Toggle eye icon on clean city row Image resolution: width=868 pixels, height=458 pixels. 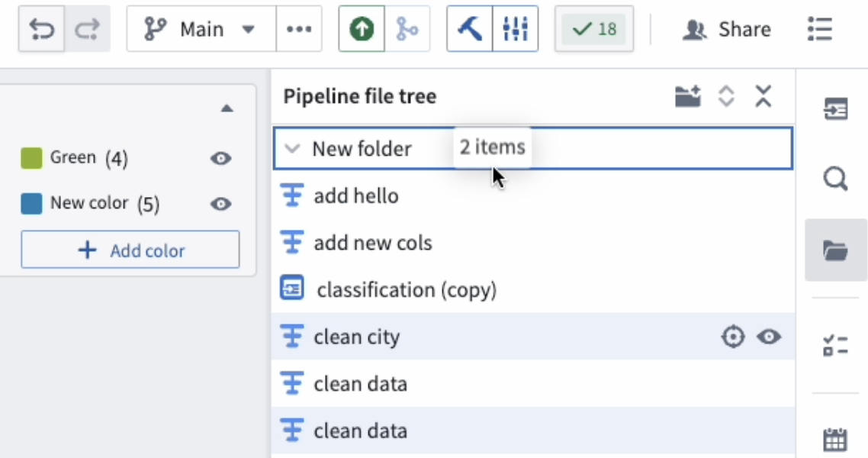click(x=769, y=337)
